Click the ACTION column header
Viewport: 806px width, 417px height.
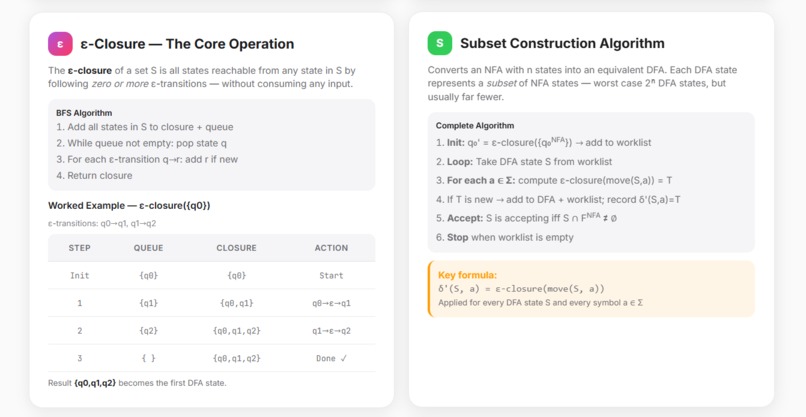331,248
